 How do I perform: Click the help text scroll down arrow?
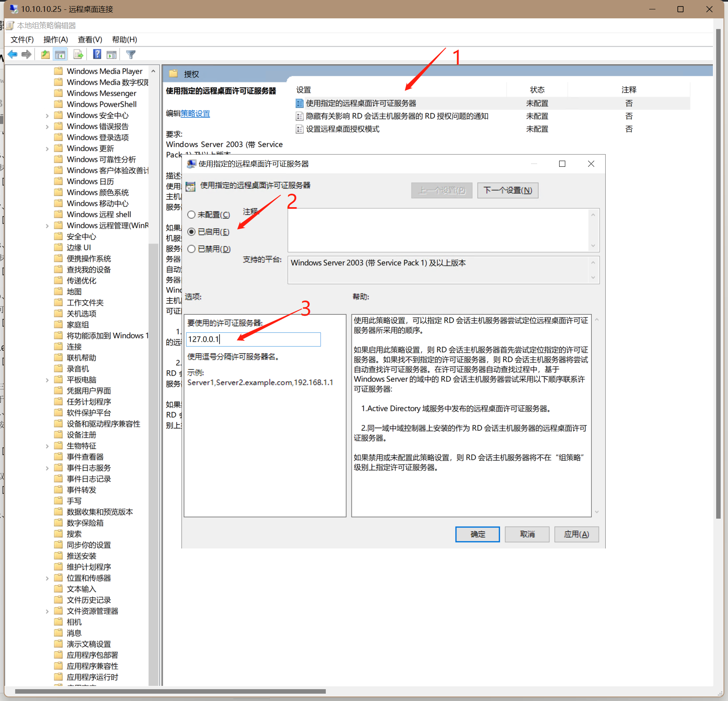tap(597, 512)
